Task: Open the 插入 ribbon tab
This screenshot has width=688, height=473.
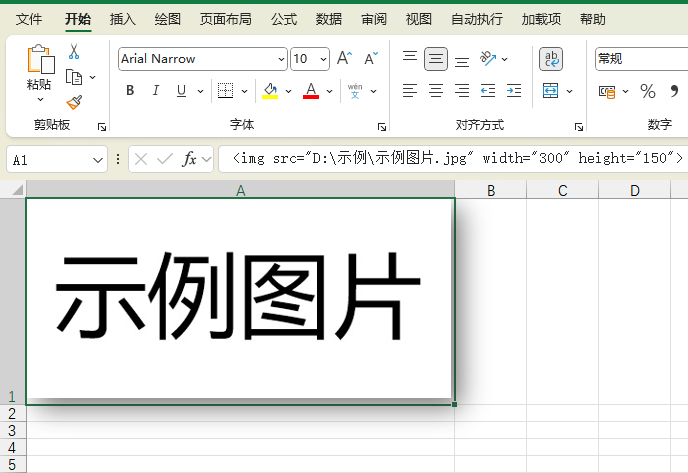Action: [x=123, y=19]
